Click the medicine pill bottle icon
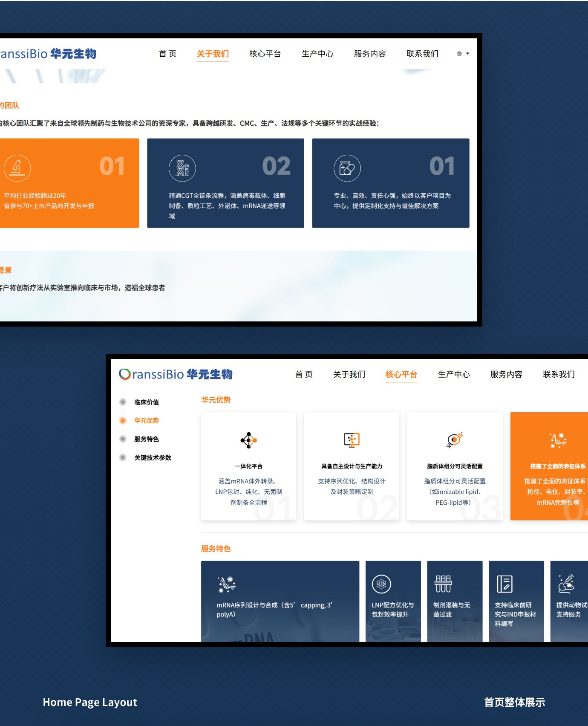588x726 pixels. click(x=347, y=168)
